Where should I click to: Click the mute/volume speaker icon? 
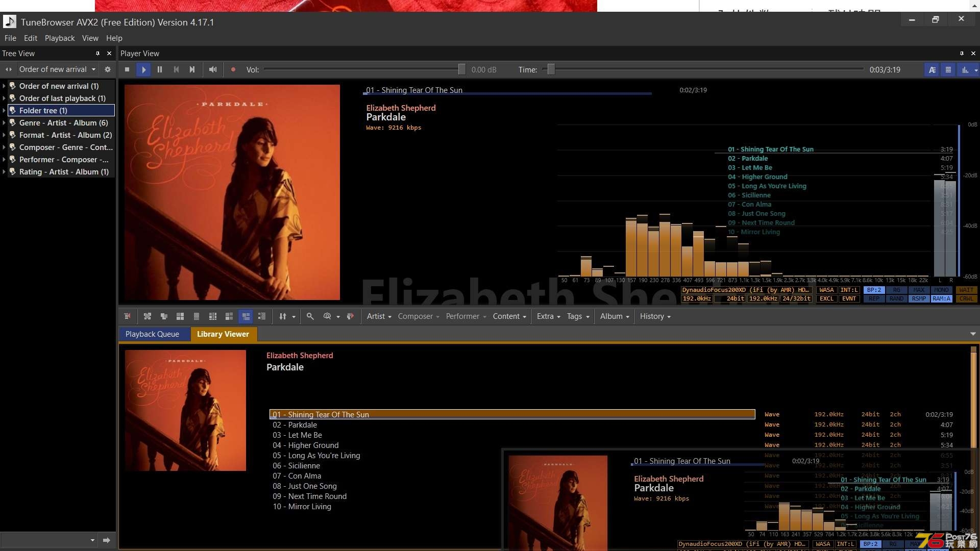[x=213, y=69]
